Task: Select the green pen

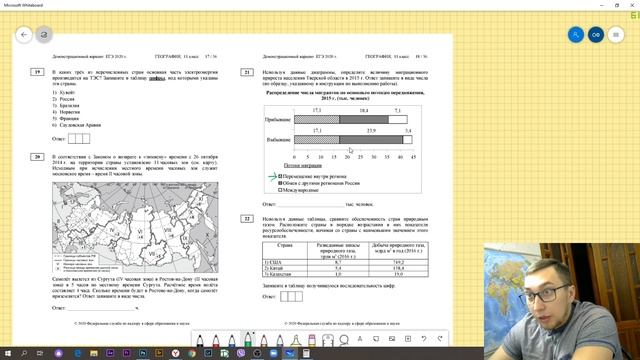Action: click(x=248, y=339)
